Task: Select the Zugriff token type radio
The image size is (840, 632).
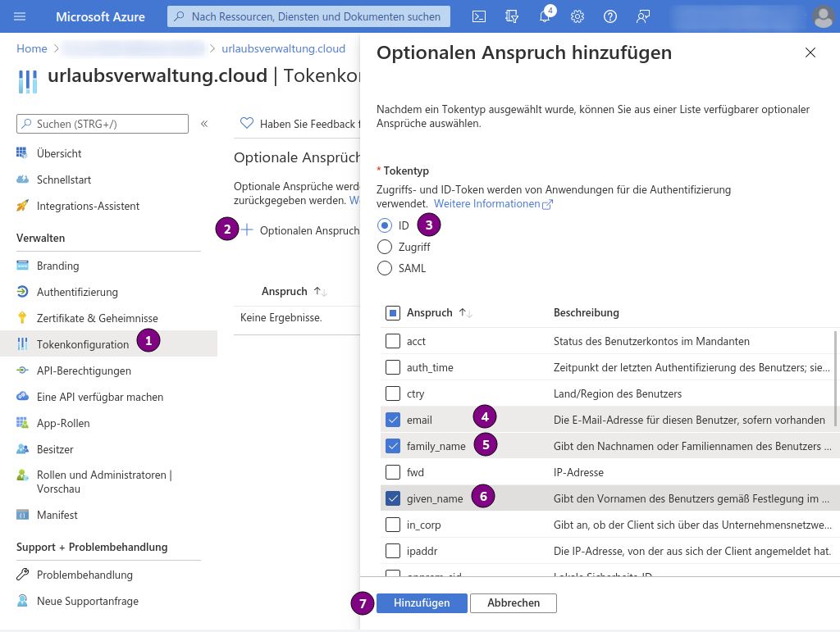Action: [384, 247]
